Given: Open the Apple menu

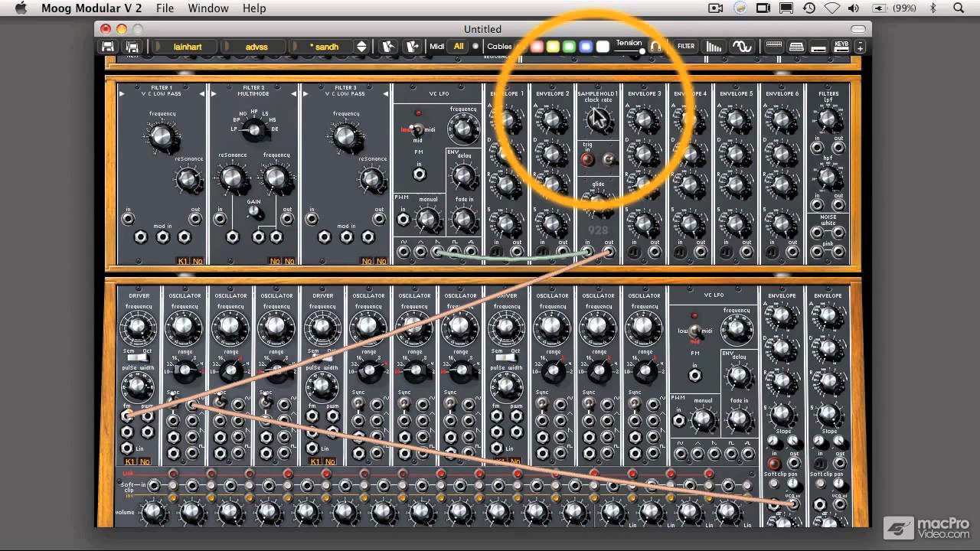Looking at the screenshot, I should pos(21,8).
